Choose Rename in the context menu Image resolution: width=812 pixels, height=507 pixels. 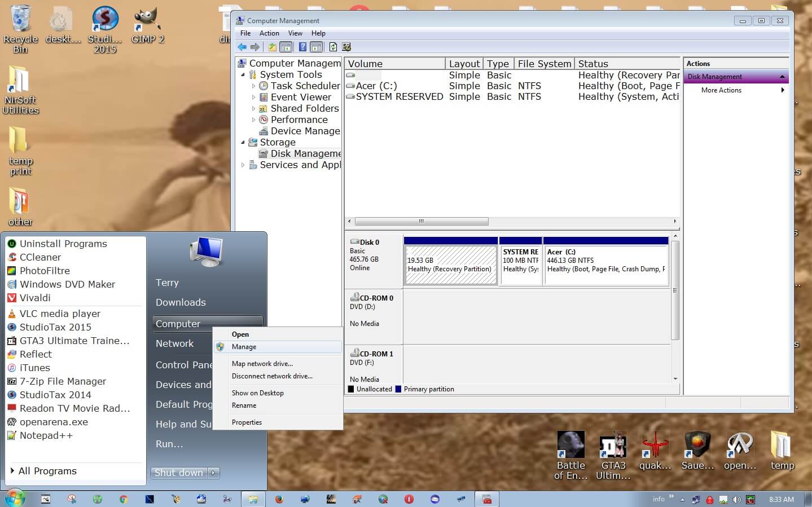coord(278,405)
